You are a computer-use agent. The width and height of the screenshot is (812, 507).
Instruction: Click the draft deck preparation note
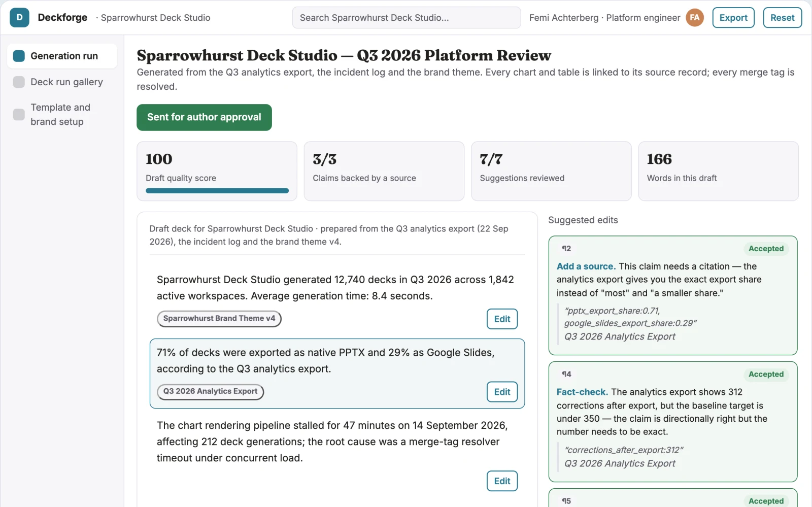329,235
